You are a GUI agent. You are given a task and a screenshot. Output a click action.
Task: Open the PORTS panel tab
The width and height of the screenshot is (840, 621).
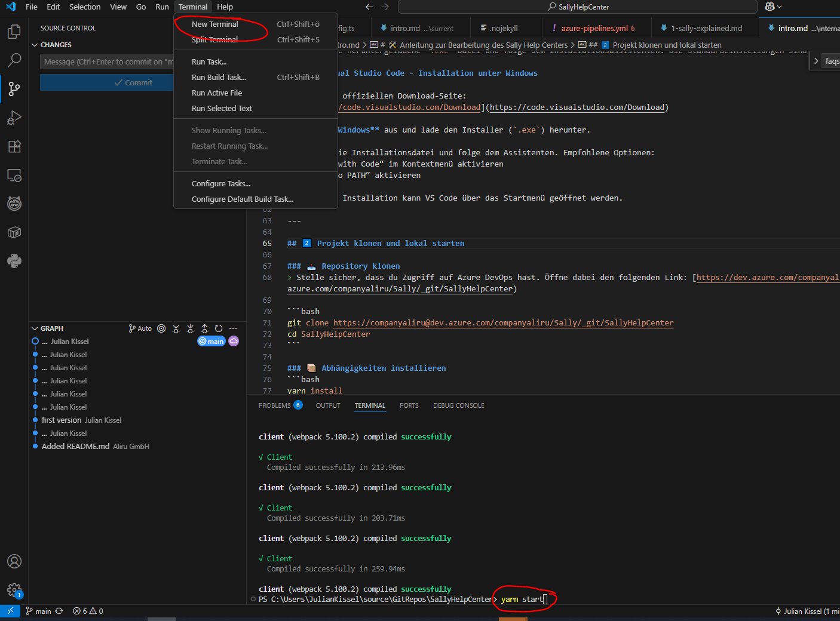pos(409,405)
